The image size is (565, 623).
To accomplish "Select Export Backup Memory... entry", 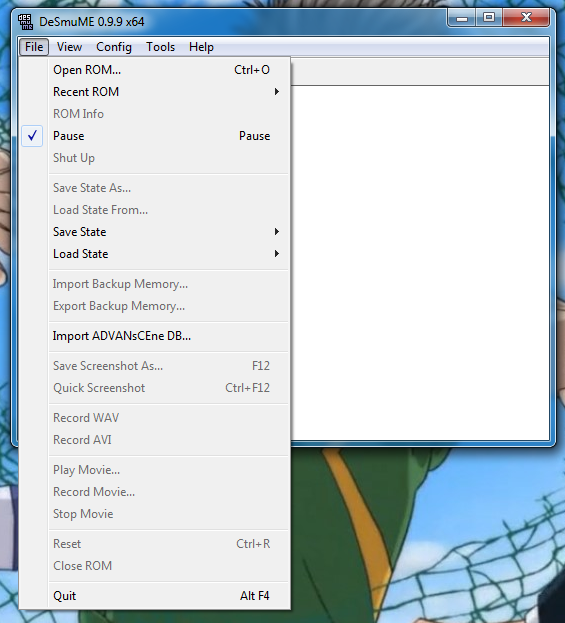I will point(155,306).
